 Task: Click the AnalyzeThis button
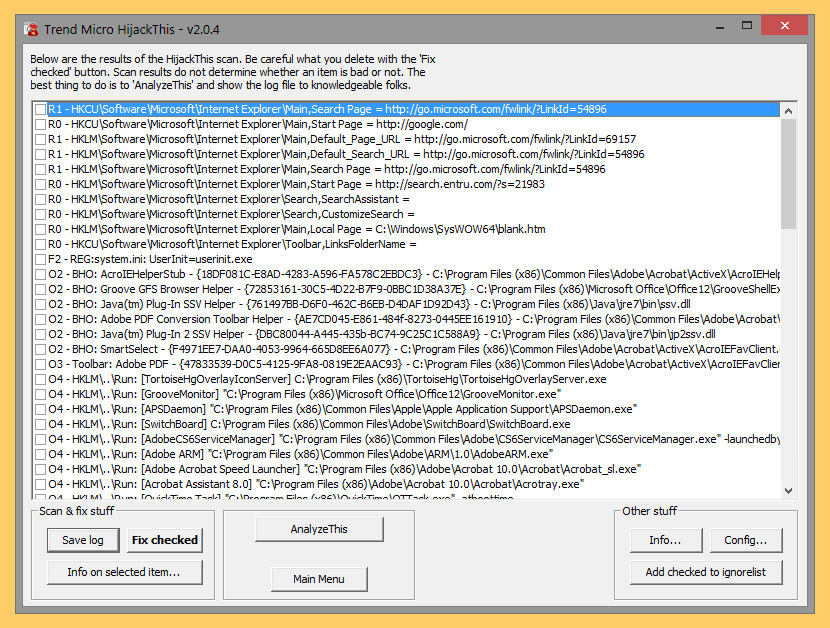click(x=319, y=530)
